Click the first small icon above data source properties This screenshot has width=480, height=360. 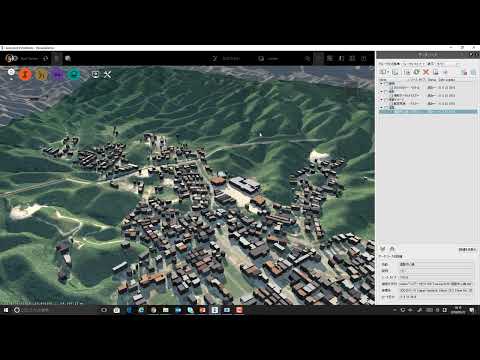tap(383, 249)
